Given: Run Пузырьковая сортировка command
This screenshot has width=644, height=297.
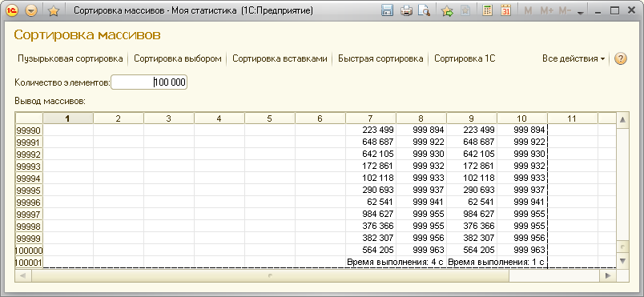Looking at the screenshot, I should (x=70, y=58).
